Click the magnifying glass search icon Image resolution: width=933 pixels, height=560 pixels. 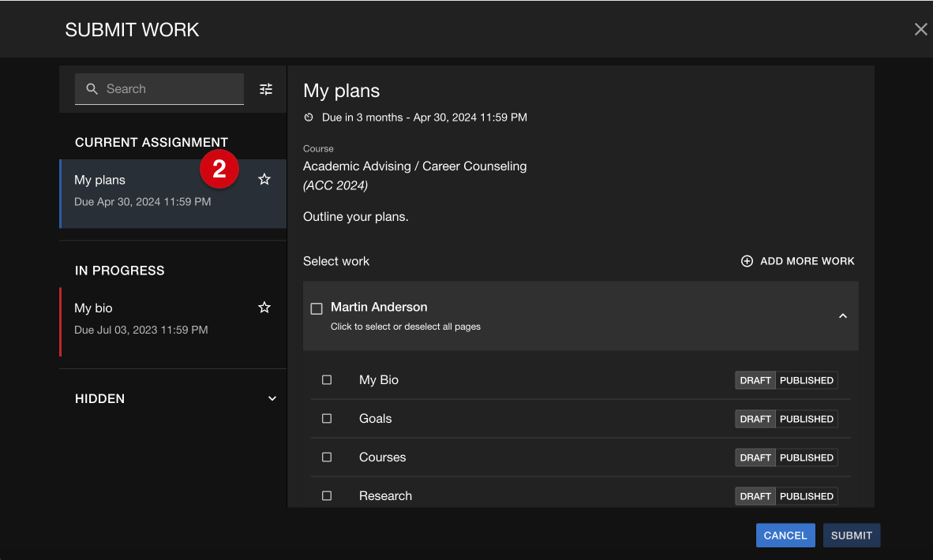[92, 88]
